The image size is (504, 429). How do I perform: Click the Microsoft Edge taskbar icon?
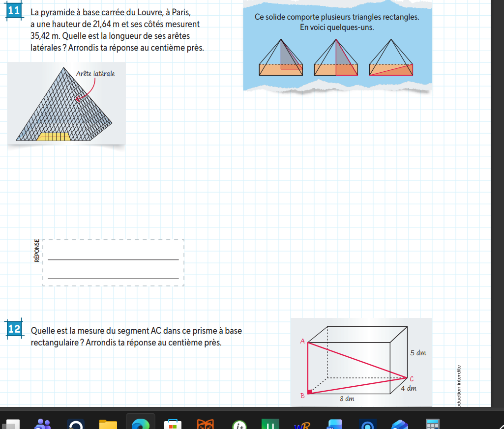[x=140, y=424]
